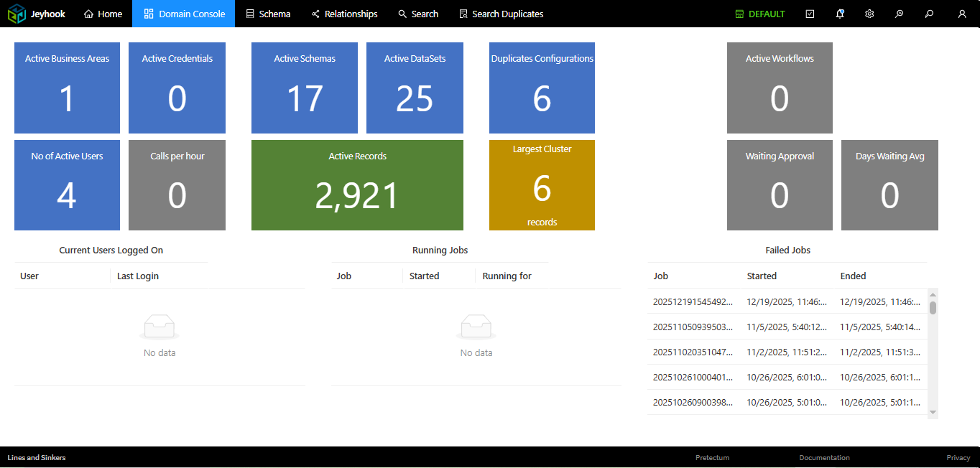Open application settings via the gear icon
This screenshot has height=468, width=980.
(869, 13)
